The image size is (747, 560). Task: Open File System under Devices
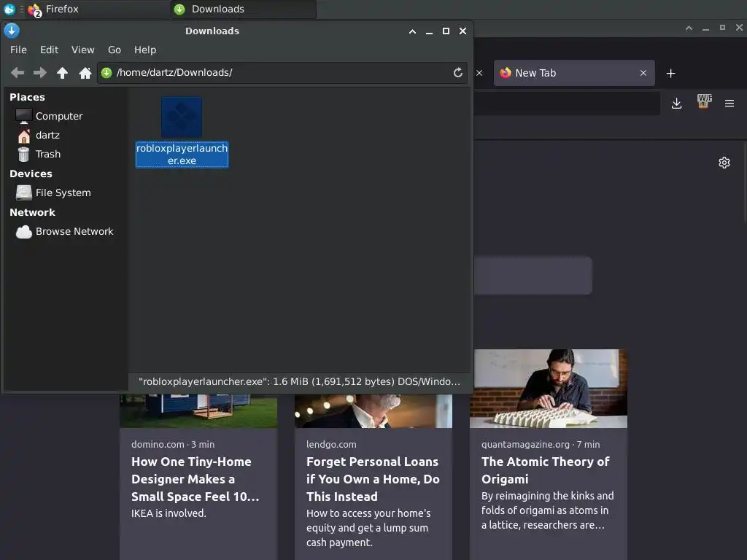point(53,192)
